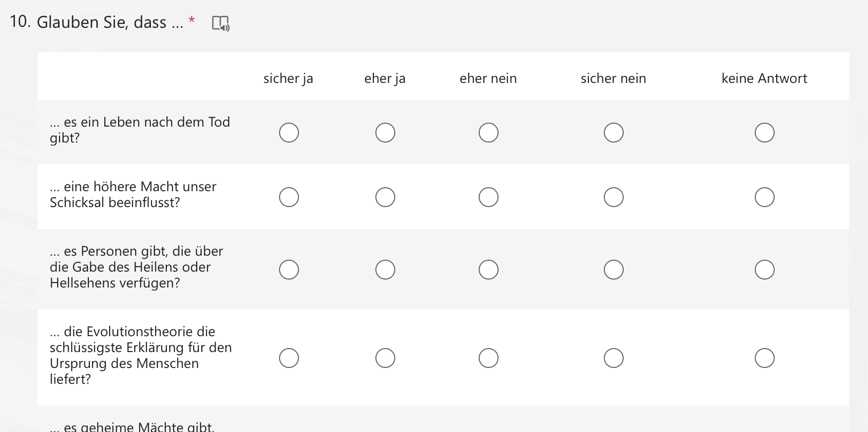
Task: Choose "sicher nein" for Leben nach dem Tod
Action: click(614, 133)
